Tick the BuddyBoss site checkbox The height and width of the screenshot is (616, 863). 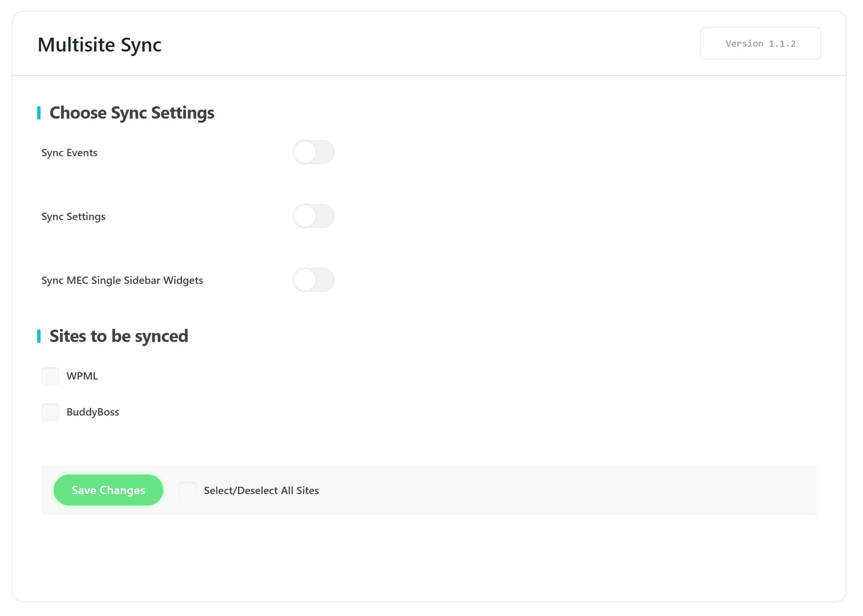point(50,412)
